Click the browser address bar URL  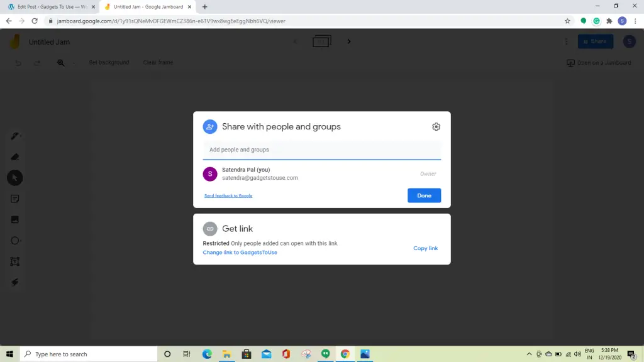pos(171,21)
